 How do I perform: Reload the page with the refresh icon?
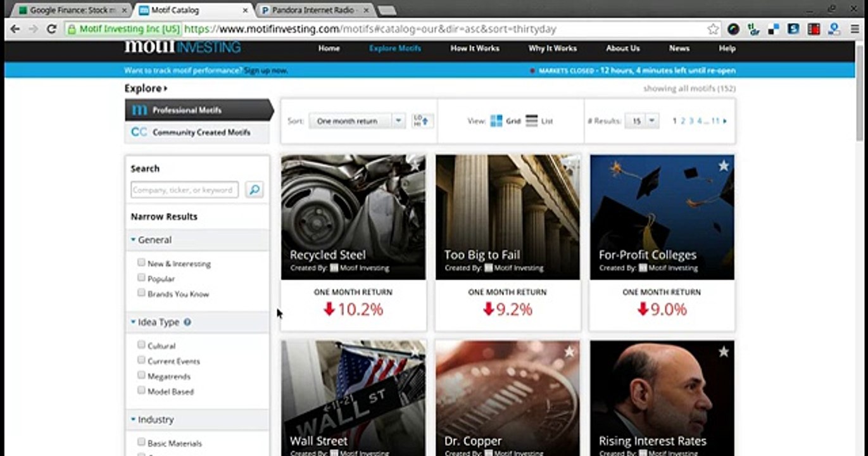[x=52, y=29]
